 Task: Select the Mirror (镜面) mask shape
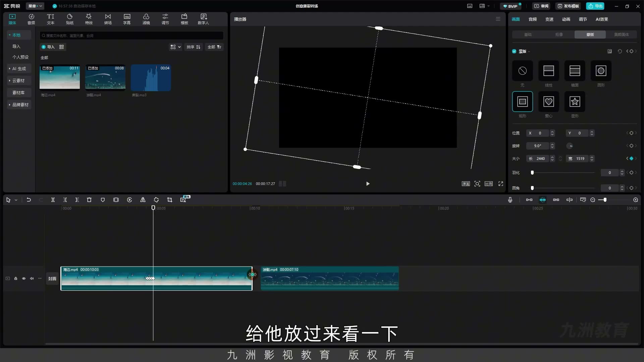tap(575, 71)
